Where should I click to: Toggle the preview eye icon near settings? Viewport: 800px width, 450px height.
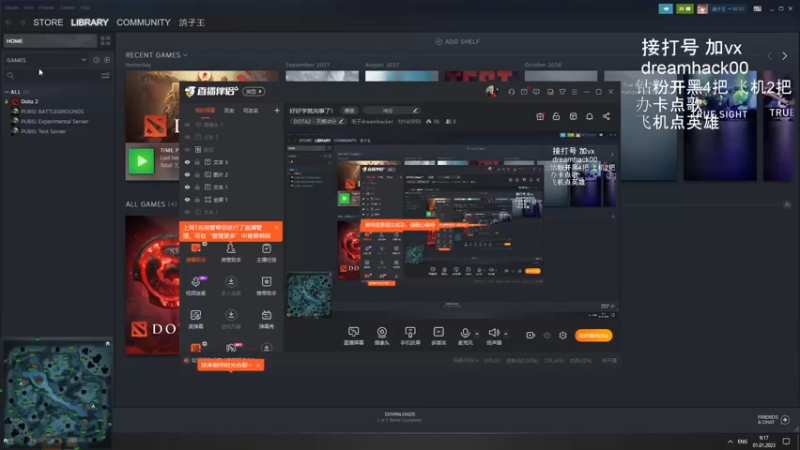[547, 335]
